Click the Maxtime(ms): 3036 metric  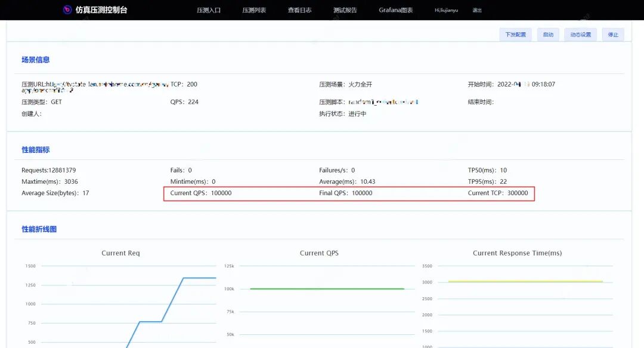click(x=49, y=182)
